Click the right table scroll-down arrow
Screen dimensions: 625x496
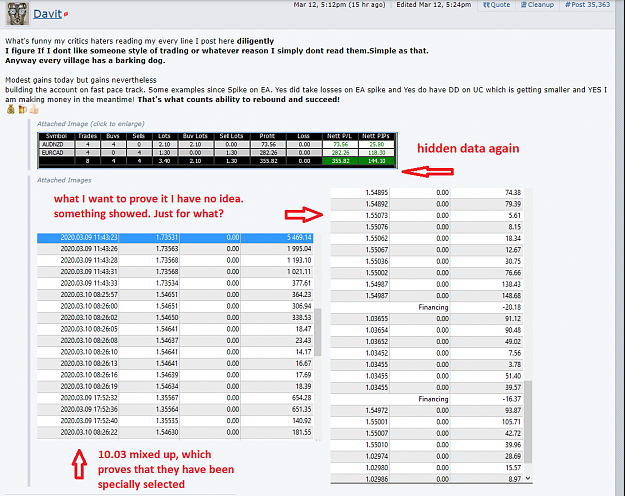(528, 478)
